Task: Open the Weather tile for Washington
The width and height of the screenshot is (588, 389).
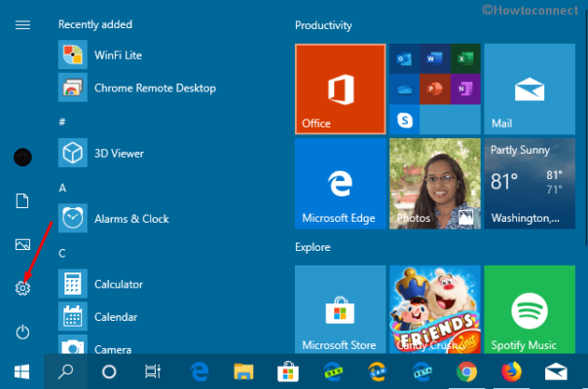Action: pos(530,184)
